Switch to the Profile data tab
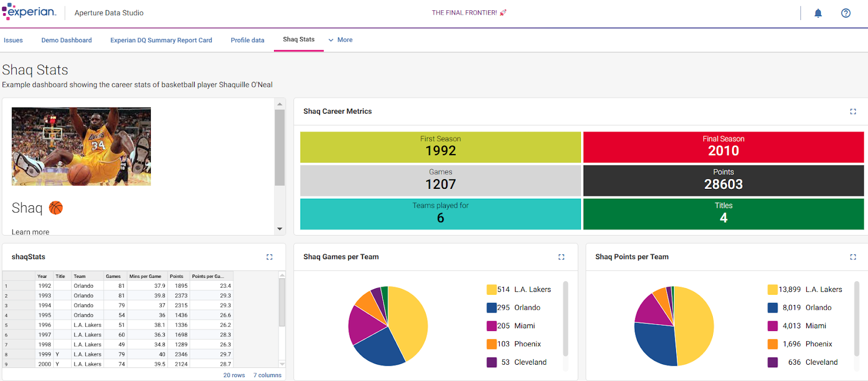 247,40
